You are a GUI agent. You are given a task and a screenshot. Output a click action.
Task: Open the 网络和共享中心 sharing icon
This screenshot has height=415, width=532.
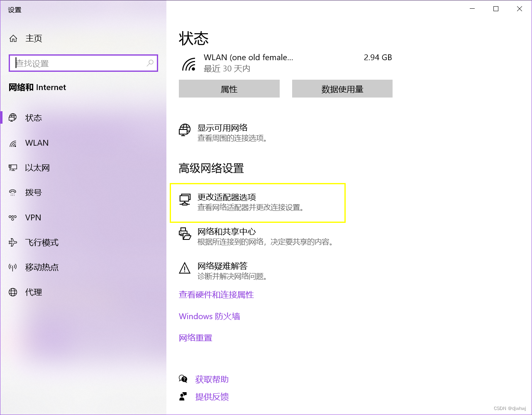pyautogui.click(x=184, y=234)
